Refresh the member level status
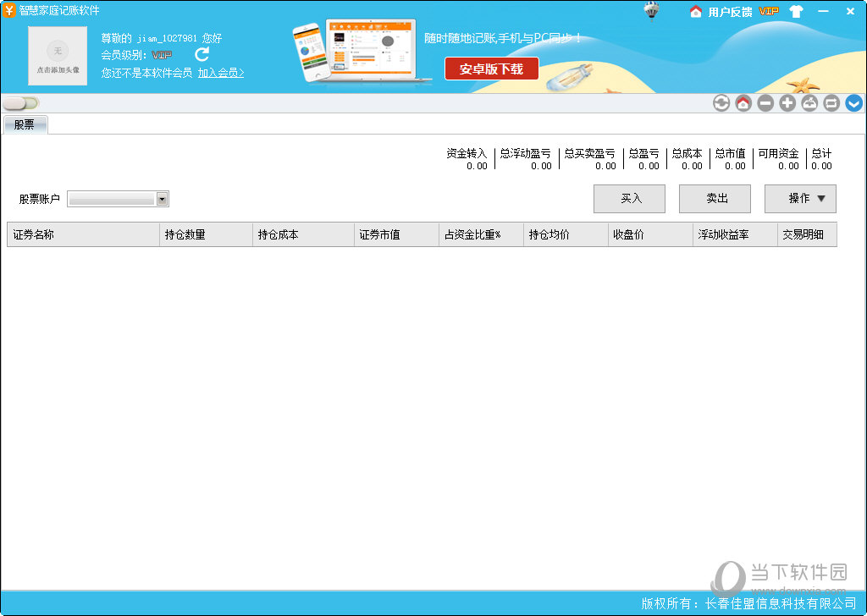The width and height of the screenshot is (867, 616). click(x=202, y=55)
